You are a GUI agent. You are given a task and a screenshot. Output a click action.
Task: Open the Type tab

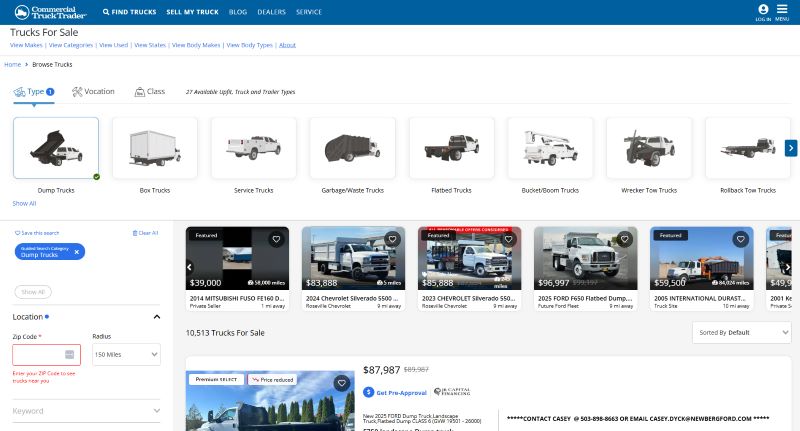pos(34,92)
